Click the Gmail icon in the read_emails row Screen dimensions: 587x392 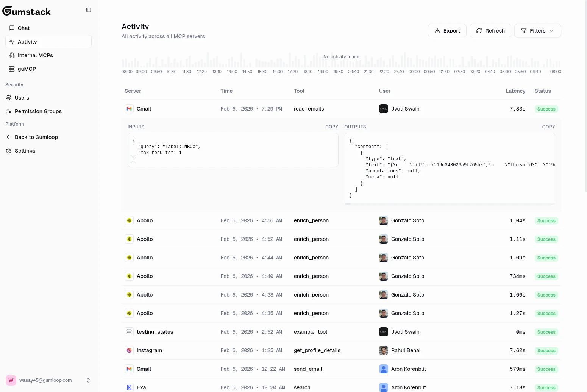point(129,109)
